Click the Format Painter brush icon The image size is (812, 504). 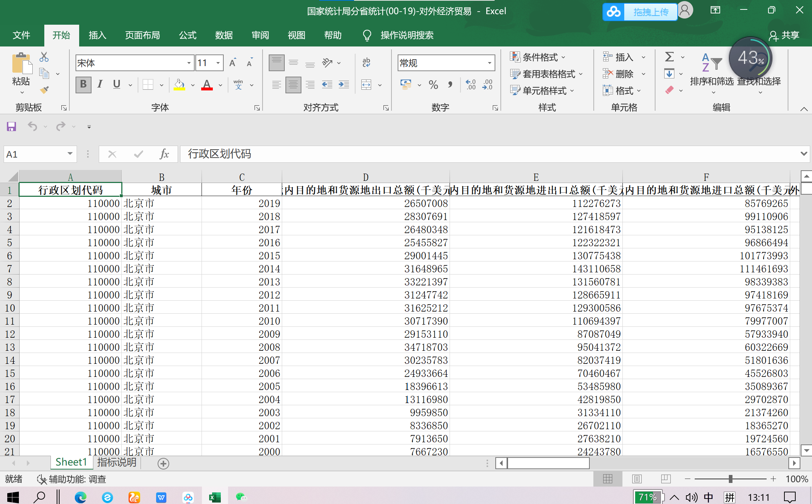tap(44, 90)
